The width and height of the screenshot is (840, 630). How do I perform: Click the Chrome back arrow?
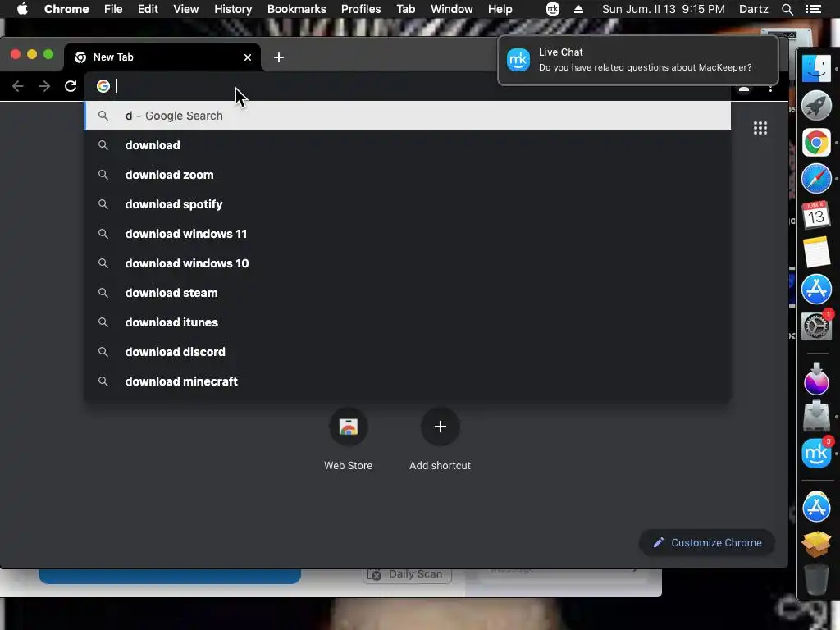[x=18, y=86]
